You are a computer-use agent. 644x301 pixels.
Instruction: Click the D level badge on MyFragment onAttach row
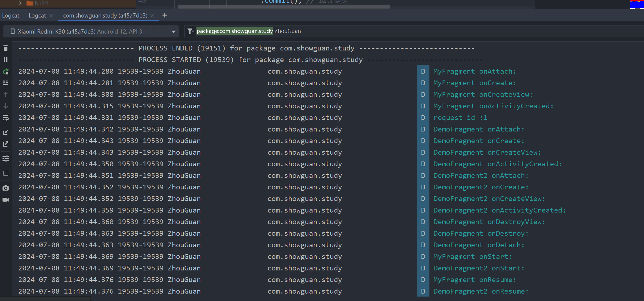(423, 71)
